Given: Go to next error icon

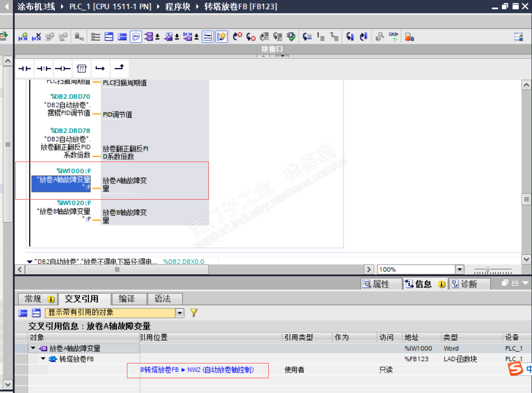Looking at the screenshot, I should click(x=237, y=37).
